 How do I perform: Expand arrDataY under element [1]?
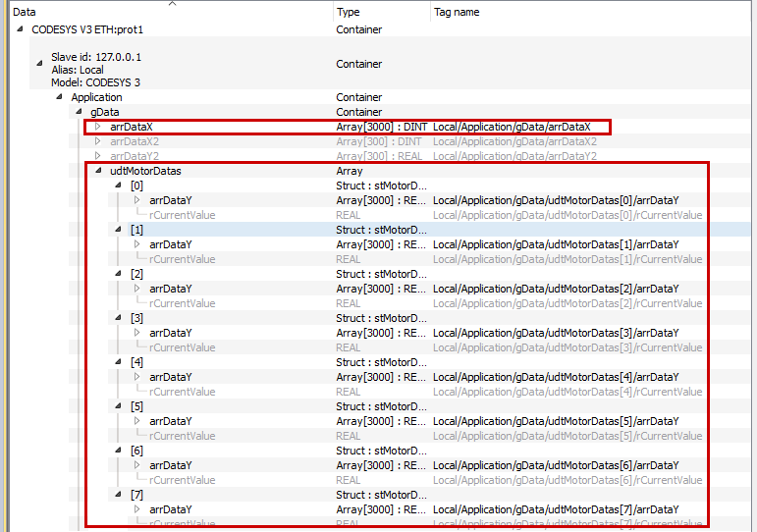click(x=137, y=244)
